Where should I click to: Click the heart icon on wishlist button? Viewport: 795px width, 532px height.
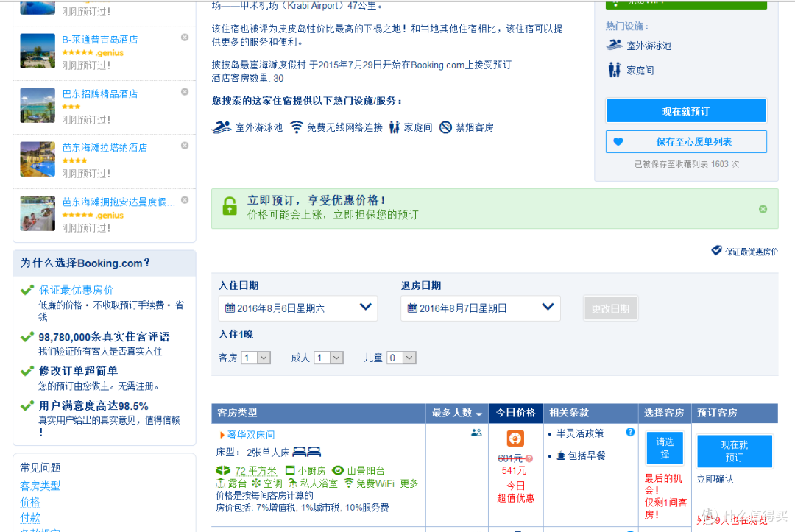click(618, 142)
